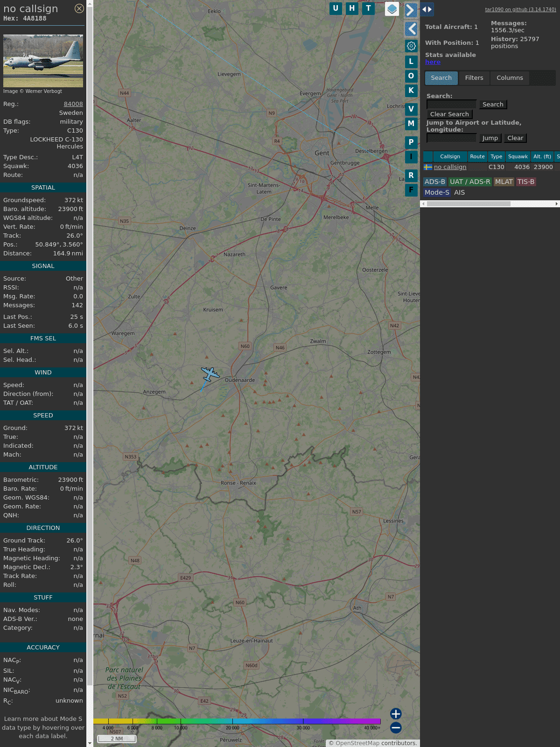Toggle the UAT / ADS-R source legend
Viewport: 560px width, 747px height.
pyautogui.click(x=470, y=182)
